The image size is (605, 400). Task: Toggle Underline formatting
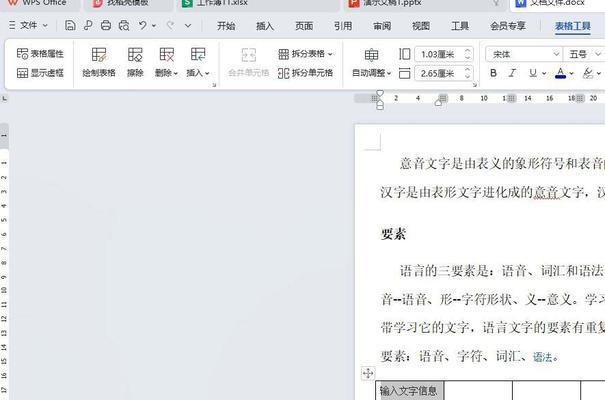coord(533,73)
